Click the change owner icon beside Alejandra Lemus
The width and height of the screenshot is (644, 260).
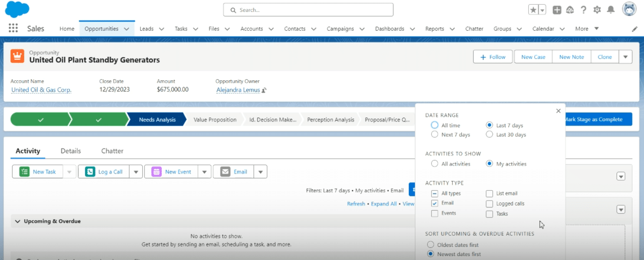pos(264,90)
